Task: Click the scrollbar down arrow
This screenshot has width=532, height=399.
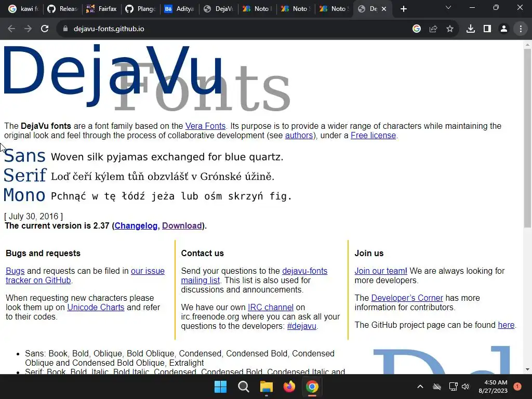Action: click(x=527, y=369)
